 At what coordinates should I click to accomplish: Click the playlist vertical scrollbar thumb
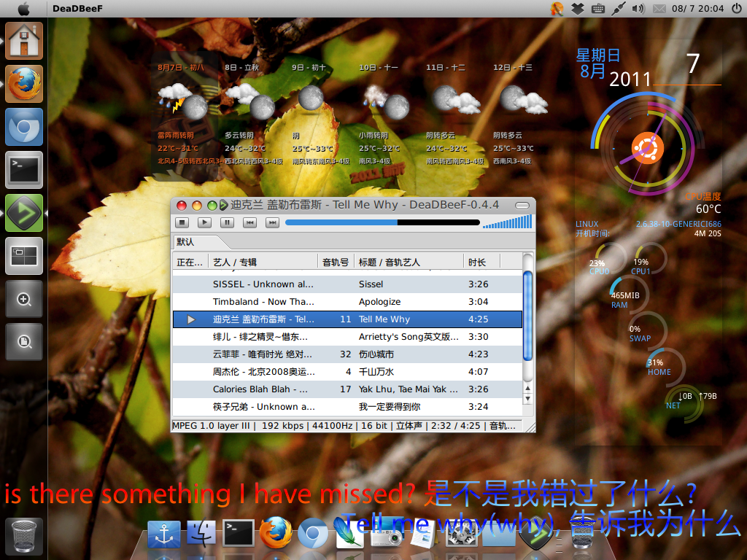(527, 316)
